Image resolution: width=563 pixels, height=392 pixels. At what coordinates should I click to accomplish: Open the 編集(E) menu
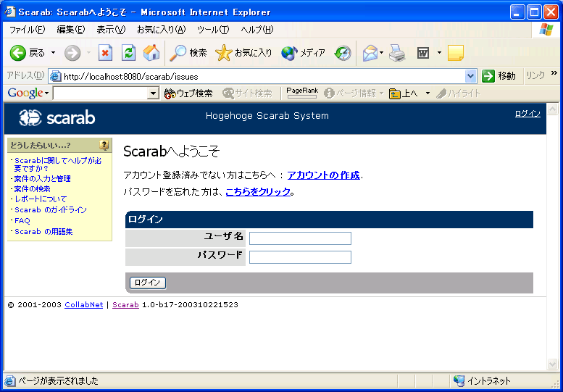tap(71, 30)
